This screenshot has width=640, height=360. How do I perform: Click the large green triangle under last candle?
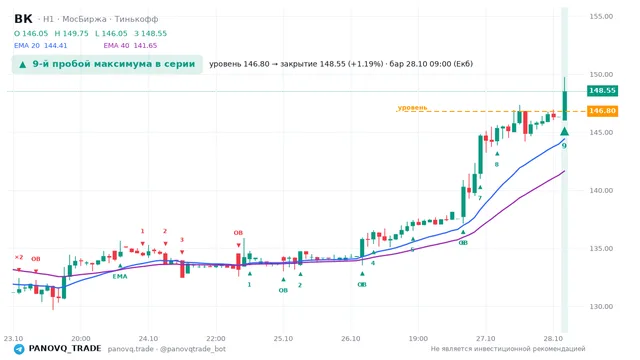pyautogui.click(x=564, y=131)
